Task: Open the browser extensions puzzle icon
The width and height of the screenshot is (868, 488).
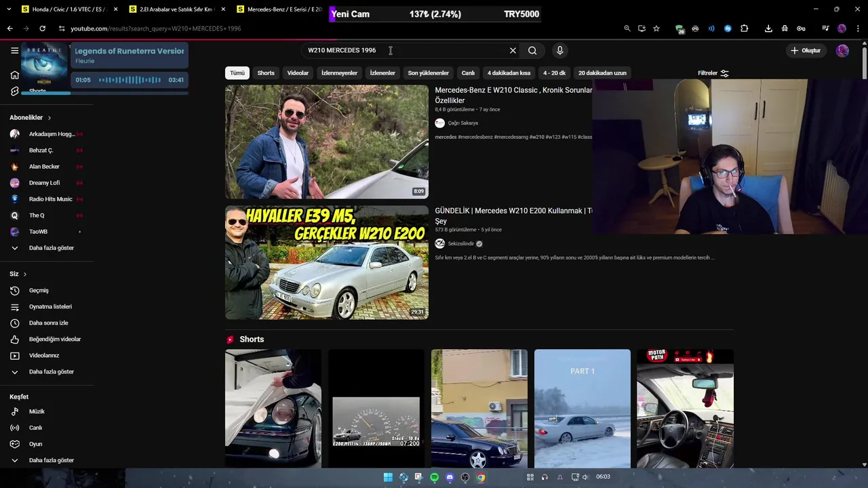Action: click(x=744, y=28)
